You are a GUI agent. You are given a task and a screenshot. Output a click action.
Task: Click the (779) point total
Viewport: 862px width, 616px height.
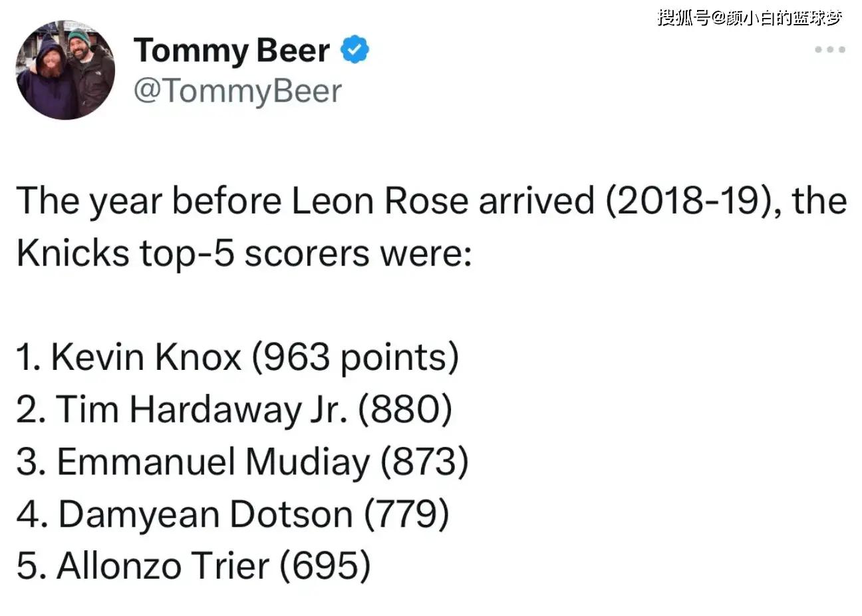coord(406,514)
